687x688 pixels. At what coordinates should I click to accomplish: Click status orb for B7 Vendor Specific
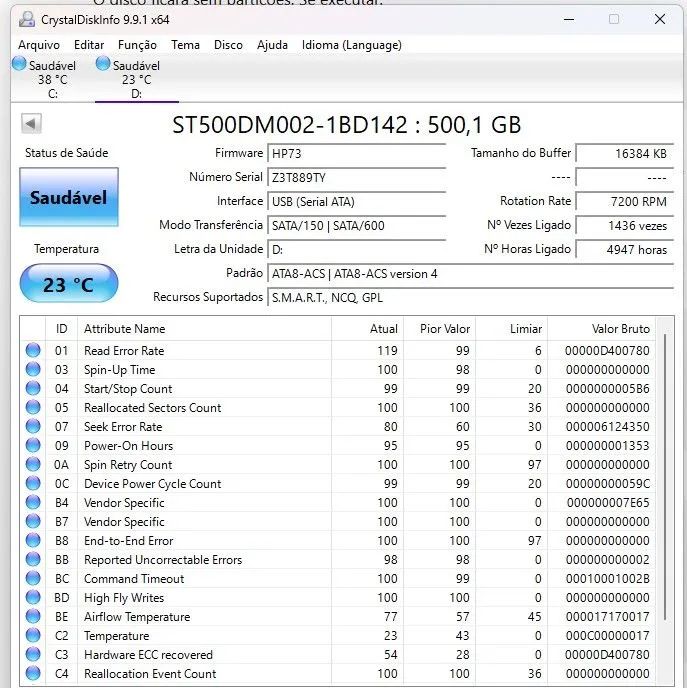coord(33,521)
